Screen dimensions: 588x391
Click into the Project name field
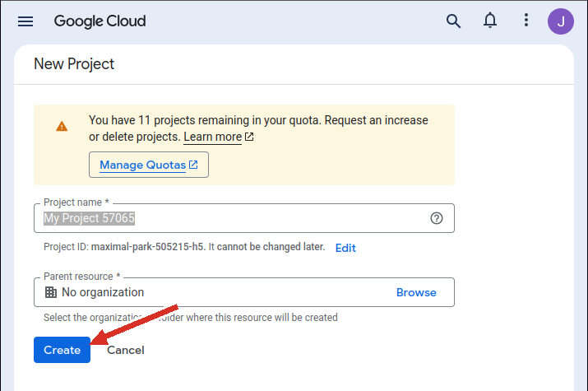pos(244,218)
